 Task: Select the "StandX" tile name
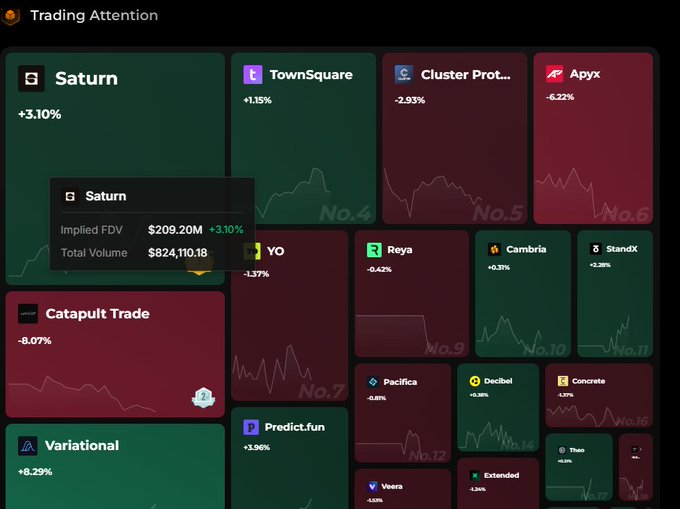pyautogui.click(x=622, y=249)
